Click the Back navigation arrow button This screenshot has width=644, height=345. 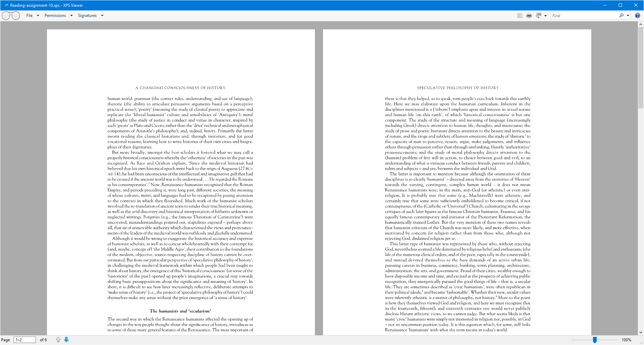pyautogui.click(x=6, y=16)
